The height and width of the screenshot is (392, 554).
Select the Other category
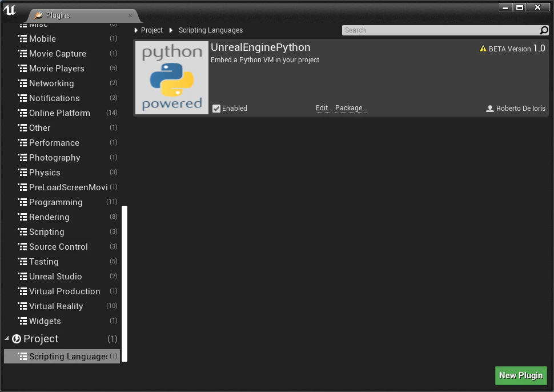pyautogui.click(x=62, y=128)
